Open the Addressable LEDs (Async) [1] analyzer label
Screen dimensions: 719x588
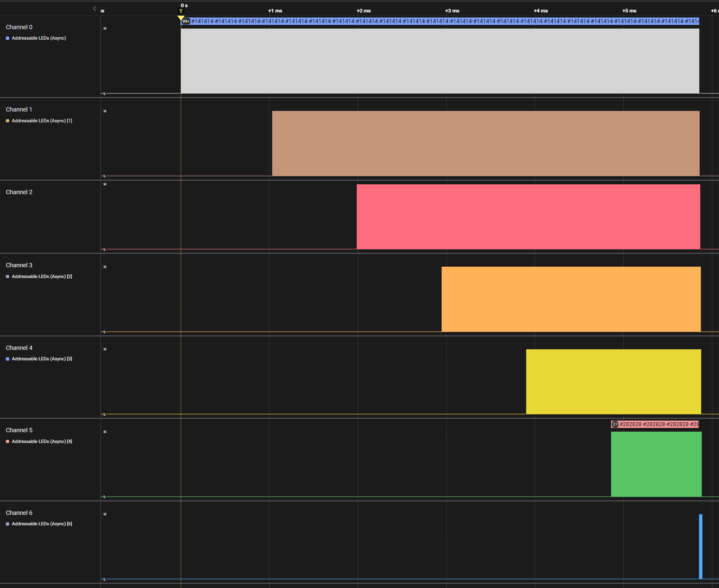click(x=42, y=121)
